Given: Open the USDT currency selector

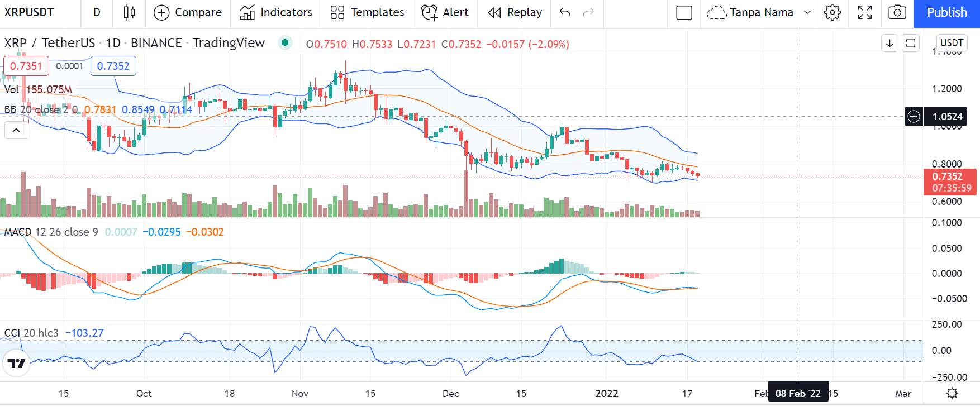Looking at the screenshot, I should [952, 43].
